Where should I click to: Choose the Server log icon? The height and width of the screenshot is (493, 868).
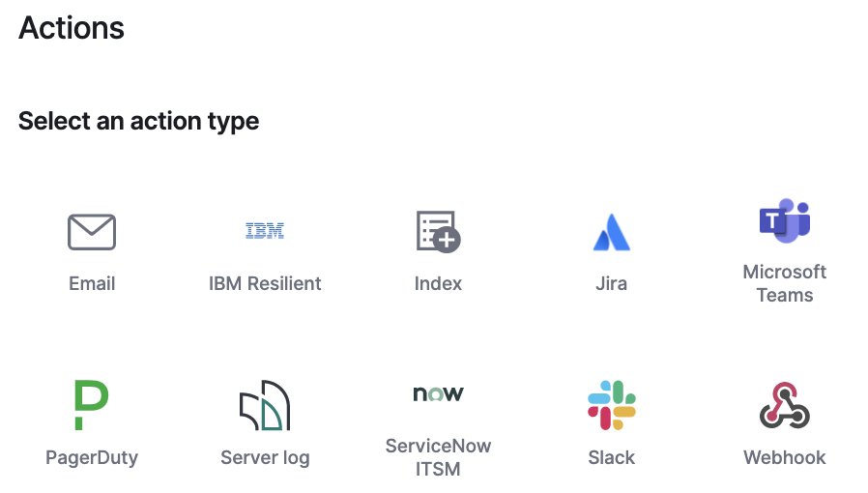265,405
